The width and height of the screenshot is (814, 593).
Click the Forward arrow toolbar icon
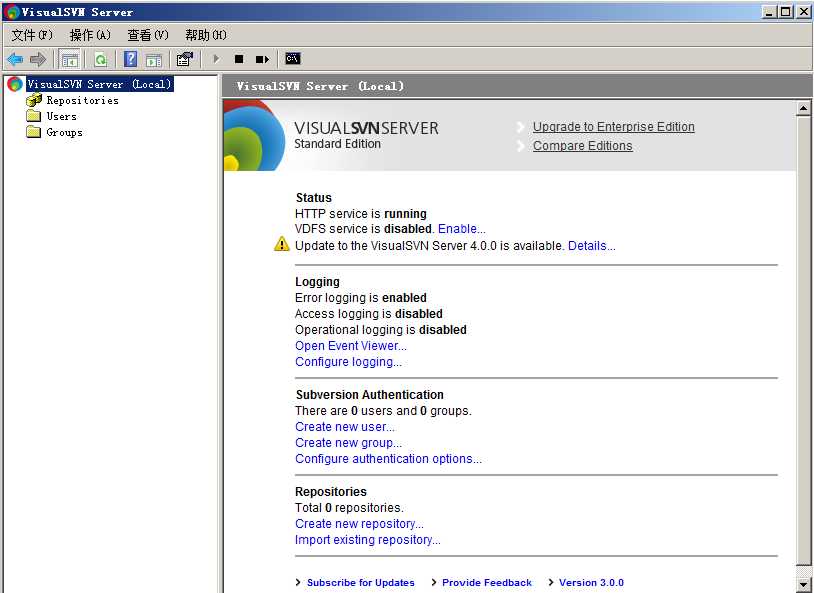pos(38,59)
